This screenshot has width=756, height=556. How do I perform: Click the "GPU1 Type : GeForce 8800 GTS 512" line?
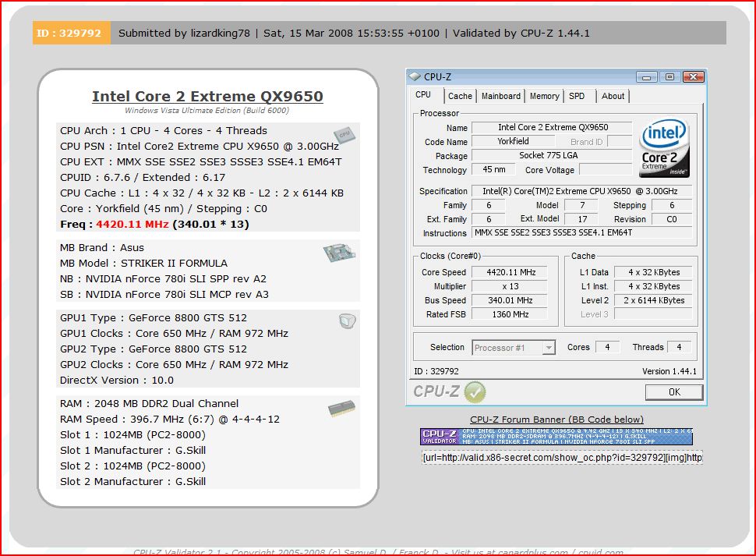[x=154, y=318]
